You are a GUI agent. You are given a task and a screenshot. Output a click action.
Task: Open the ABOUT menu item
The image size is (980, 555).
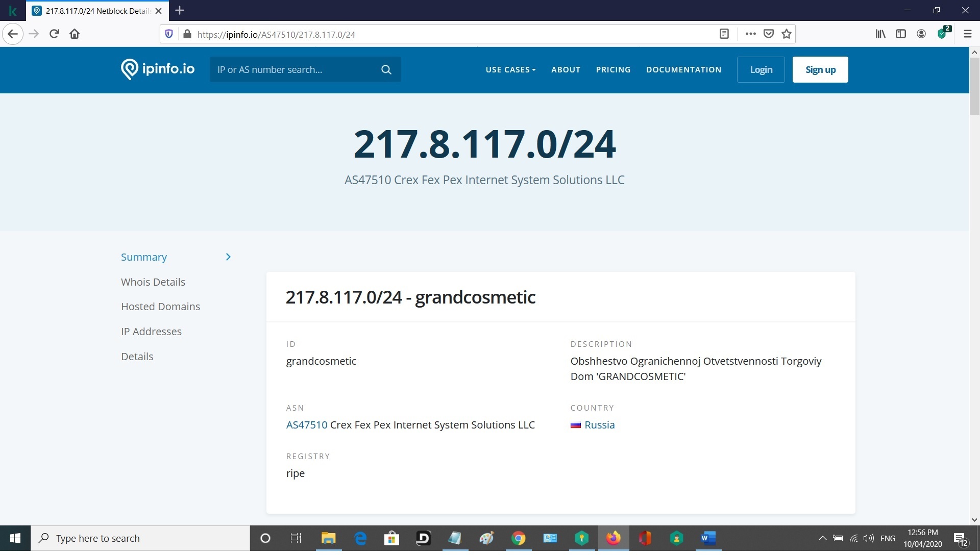tap(566, 70)
